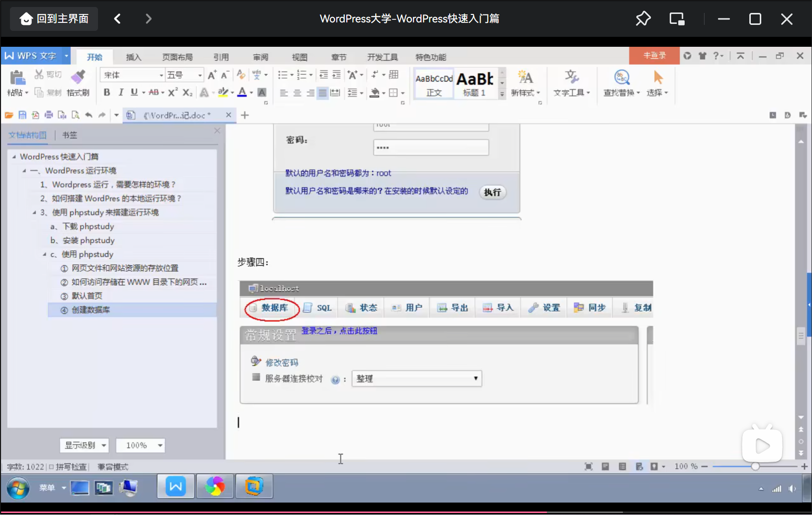This screenshot has height=515, width=812.
Task: Collapse 使用 phpstudy 来搭建运行环境 node
Action: [34, 212]
